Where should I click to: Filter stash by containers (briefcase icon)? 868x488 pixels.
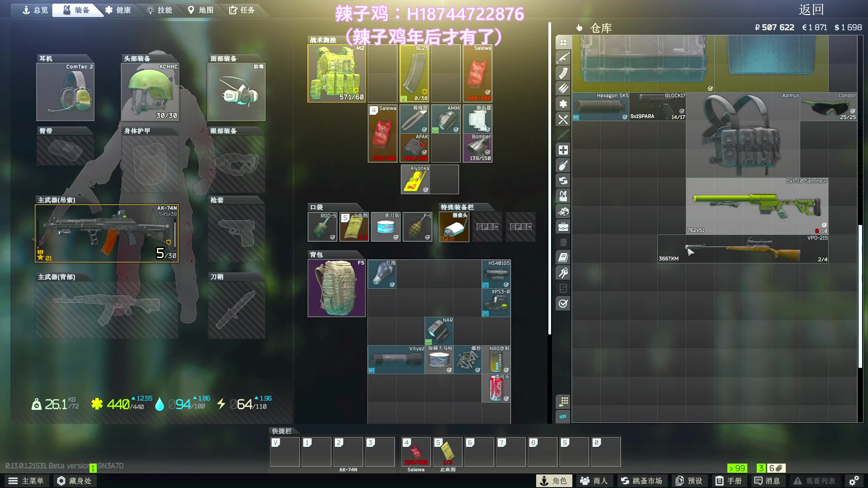[563, 227]
